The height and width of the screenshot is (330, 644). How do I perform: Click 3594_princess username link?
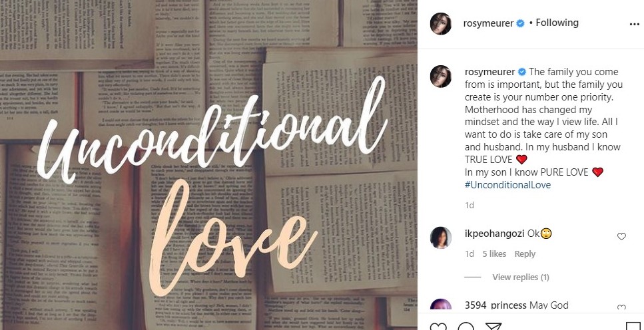[x=495, y=305]
